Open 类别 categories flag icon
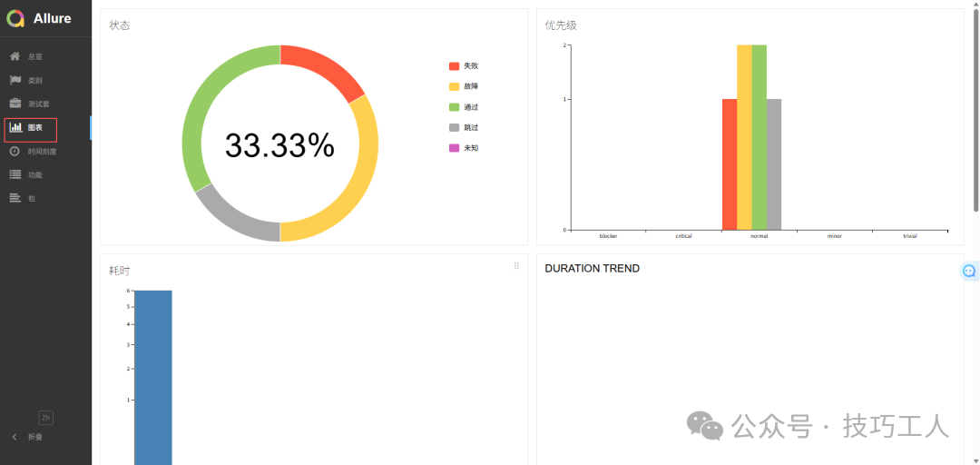This screenshot has height=465, width=980. pyautogui.click(x=15, y=80)
